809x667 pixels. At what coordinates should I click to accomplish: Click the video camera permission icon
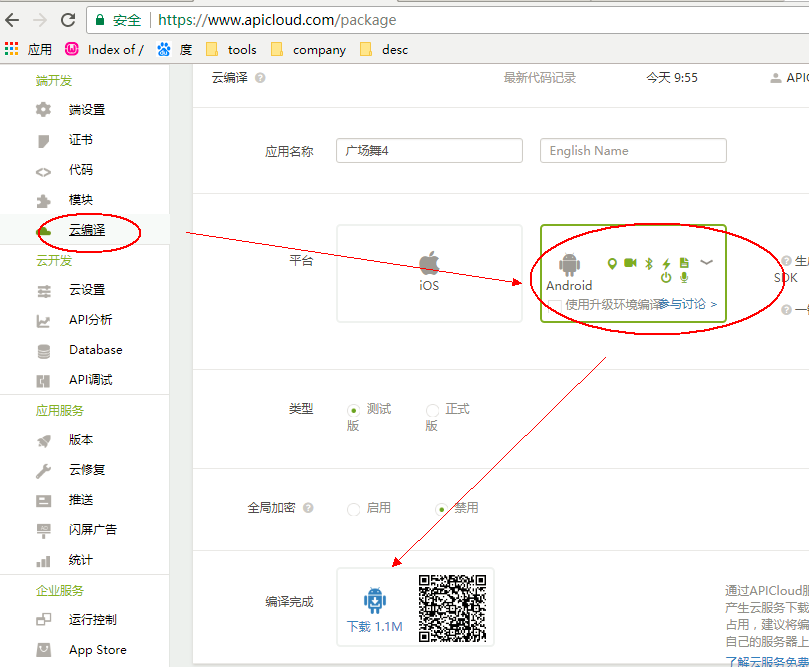(630, 263)
